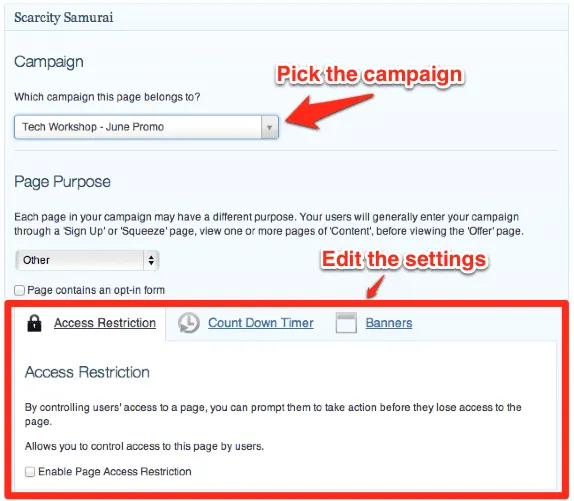
Task: Click the Campaign section heading
Action: 49,62
